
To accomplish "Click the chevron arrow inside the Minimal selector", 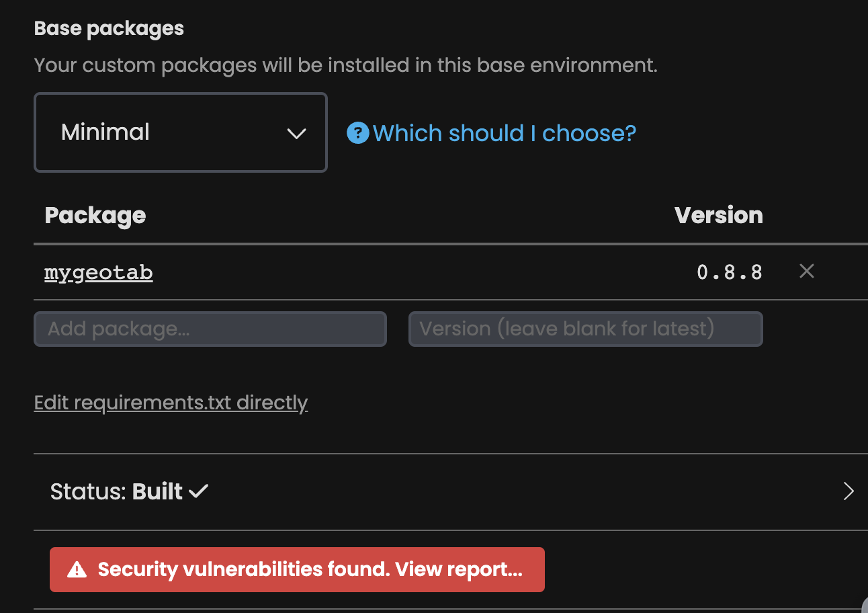I will (x=296, y=133).
